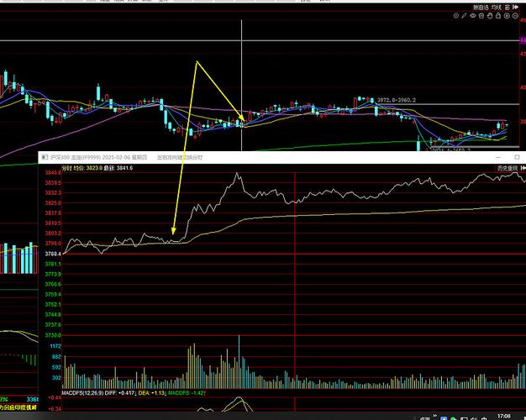Click the intraday header text showing 3823.0 and 3841.6

pos(97,167)
